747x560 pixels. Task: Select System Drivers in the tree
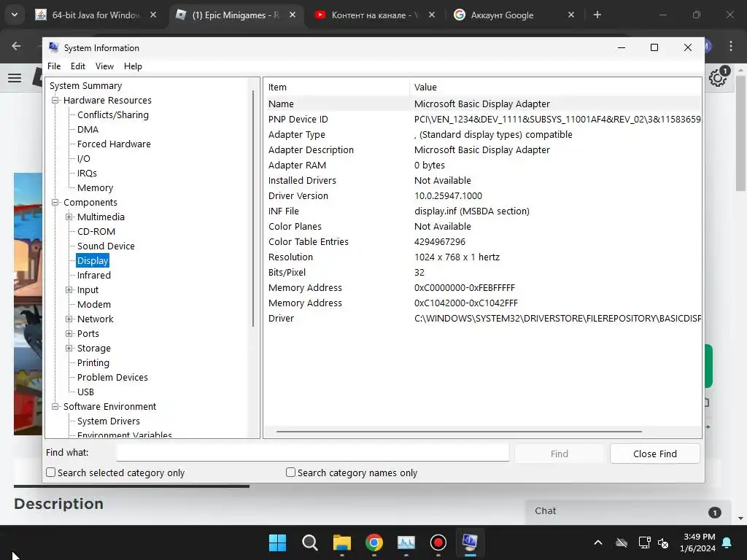(109, 421)
